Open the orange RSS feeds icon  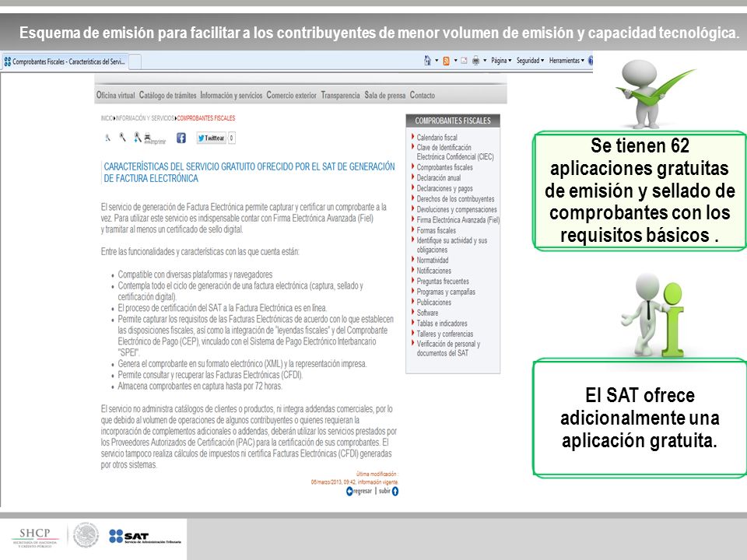[447, 61]
